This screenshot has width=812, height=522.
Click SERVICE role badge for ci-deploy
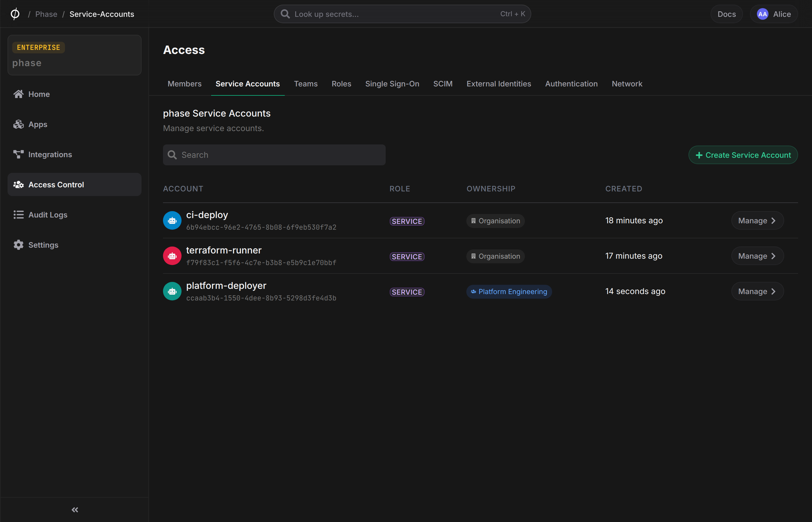click(x=407, y=221)
